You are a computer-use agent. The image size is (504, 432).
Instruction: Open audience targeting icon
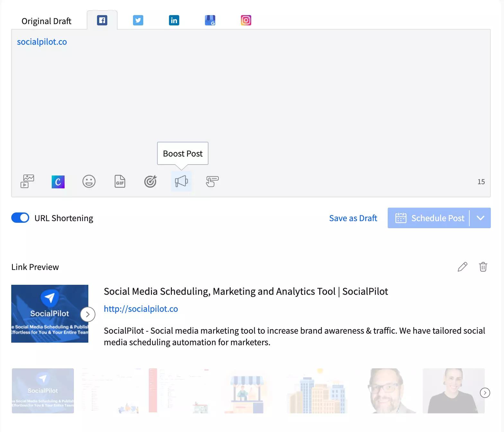tap(150, 181)
